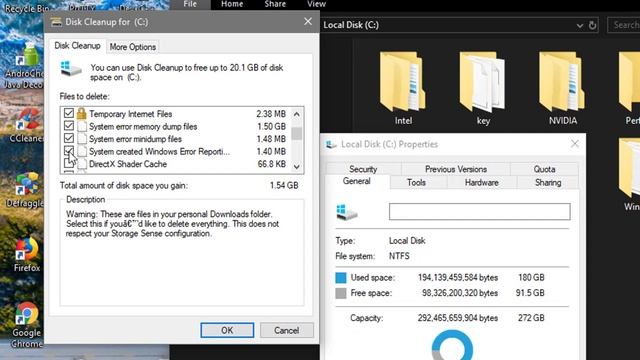Open the File menu in Explorer

point(190,4)
